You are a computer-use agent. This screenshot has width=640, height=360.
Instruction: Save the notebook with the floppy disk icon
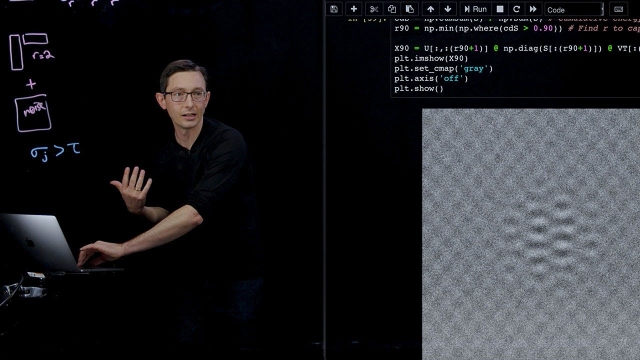(x=334, y=9)
